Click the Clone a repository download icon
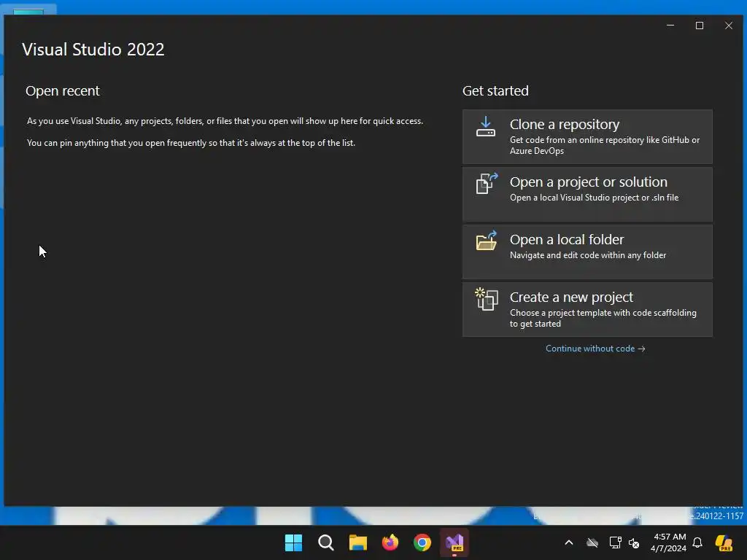The height and width of the screenshot is (560, 747). pos(485,126)
